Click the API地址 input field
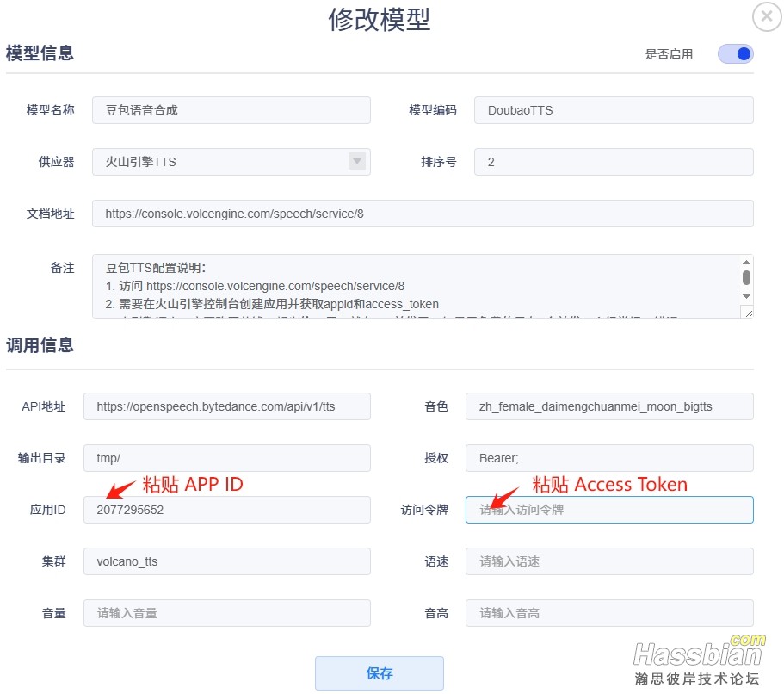This screenshot has width=784, height=694. tap(227, 406)
